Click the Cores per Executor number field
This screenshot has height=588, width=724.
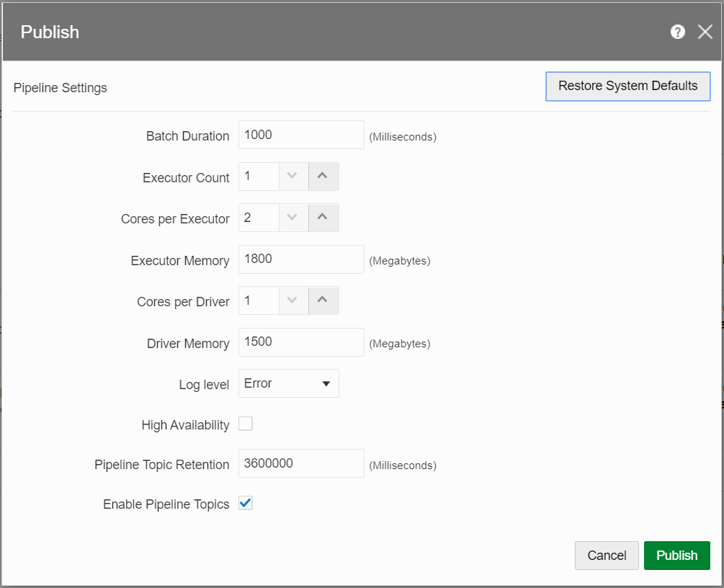point(259,217)
